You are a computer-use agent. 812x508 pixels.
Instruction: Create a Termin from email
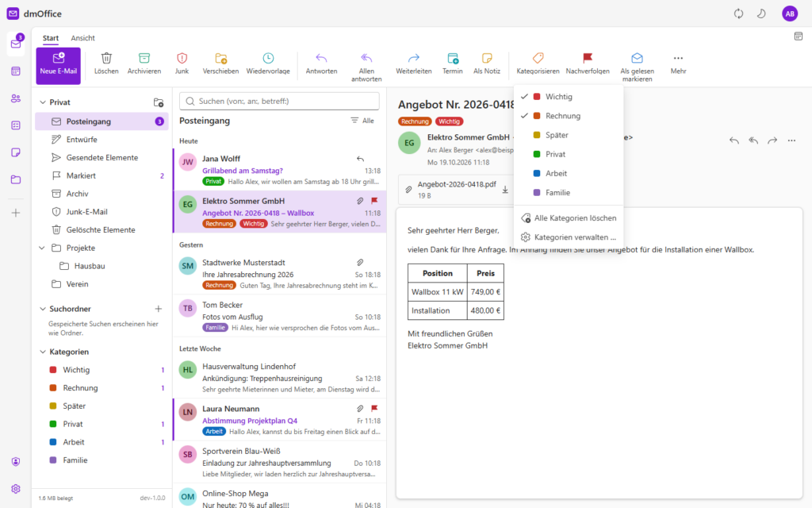452,63
